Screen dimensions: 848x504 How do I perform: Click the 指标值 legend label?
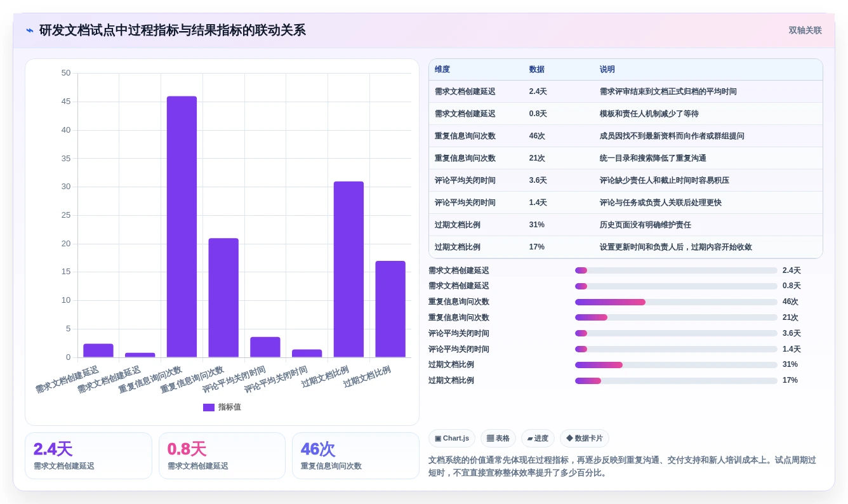pos(230,408)
